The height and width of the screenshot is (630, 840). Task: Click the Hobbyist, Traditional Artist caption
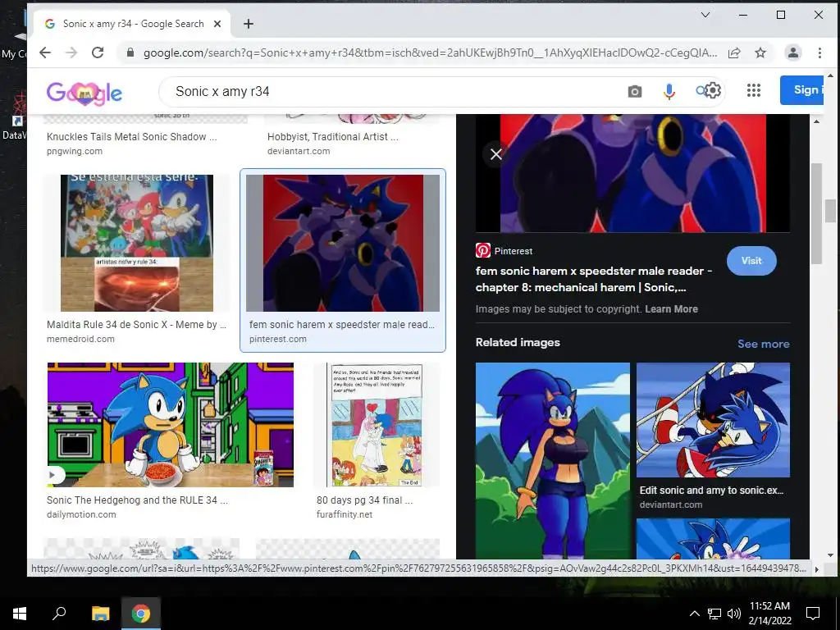(x=333, y=137)
